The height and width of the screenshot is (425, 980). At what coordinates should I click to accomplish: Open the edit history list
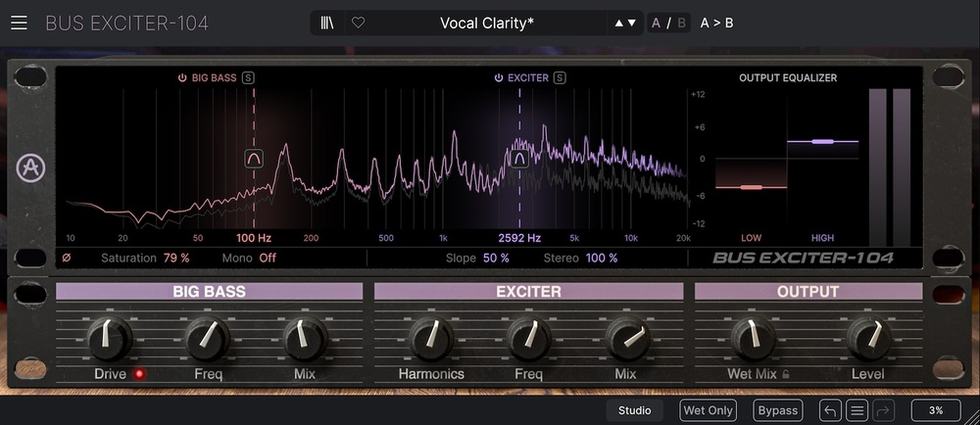[857, 410]
